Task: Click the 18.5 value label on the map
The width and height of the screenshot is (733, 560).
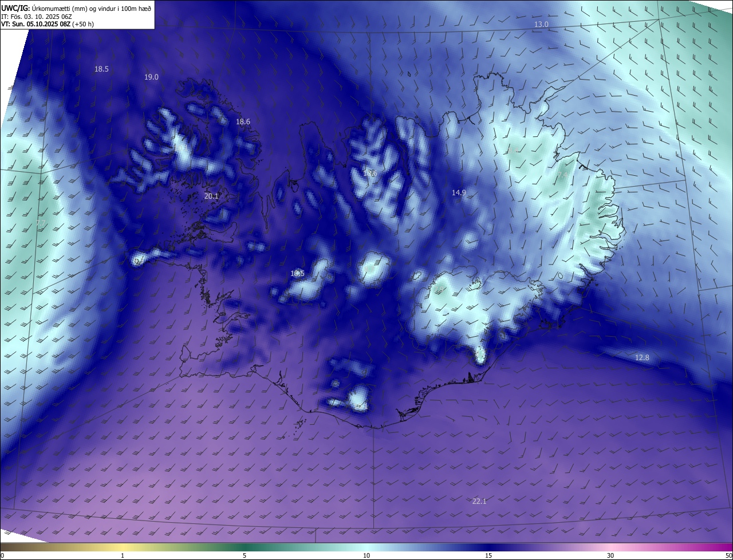Action: point(101,69)
